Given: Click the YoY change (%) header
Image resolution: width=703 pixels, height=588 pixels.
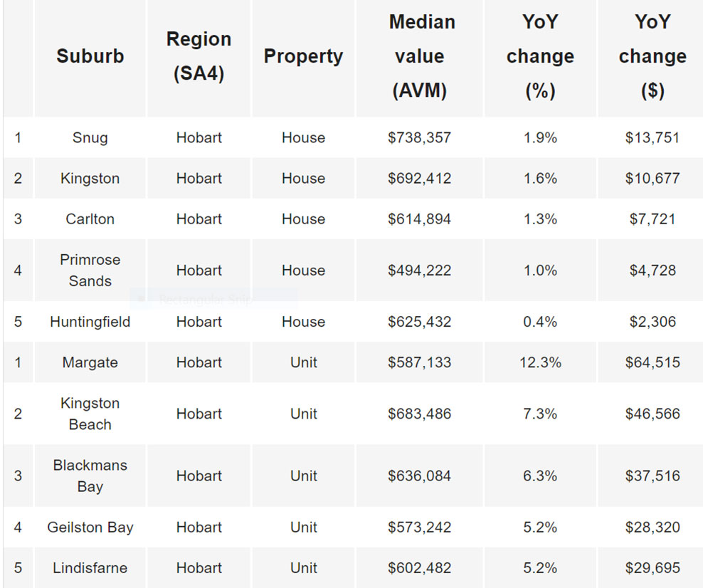Looking at the screenshot, I should [540, 56].
